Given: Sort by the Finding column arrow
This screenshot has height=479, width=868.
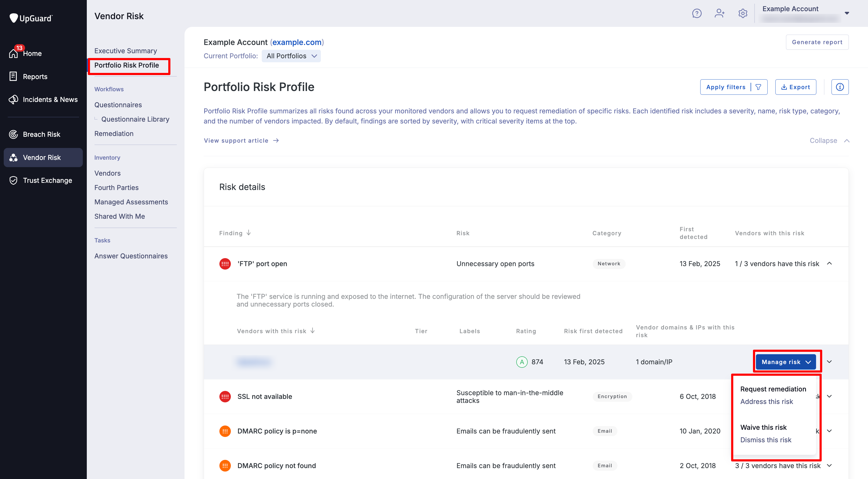Looking at the screenshot, I should [248, 233].
